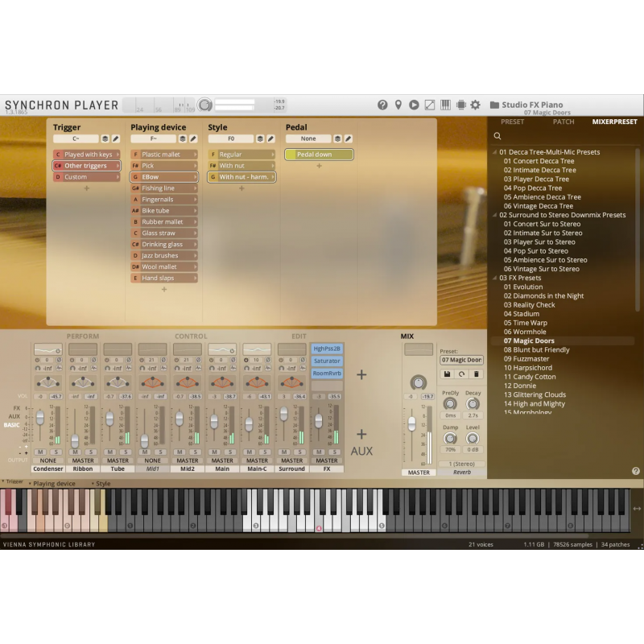This screenshot has height=644, width=644.
Task: Solo the FX channel with its S button
Action: click(x=334, y=452)
